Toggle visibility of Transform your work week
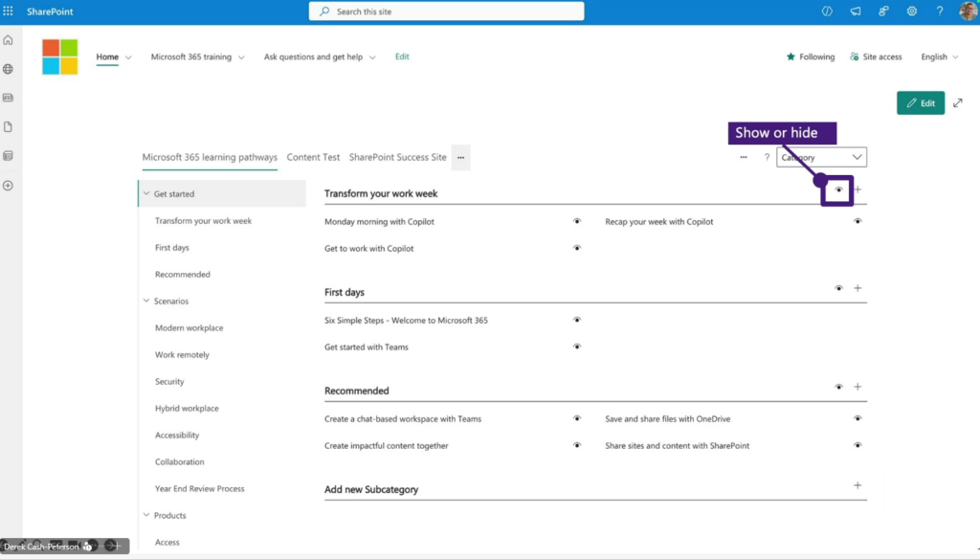This screenshot has width=980, height=559. (838, 190)
